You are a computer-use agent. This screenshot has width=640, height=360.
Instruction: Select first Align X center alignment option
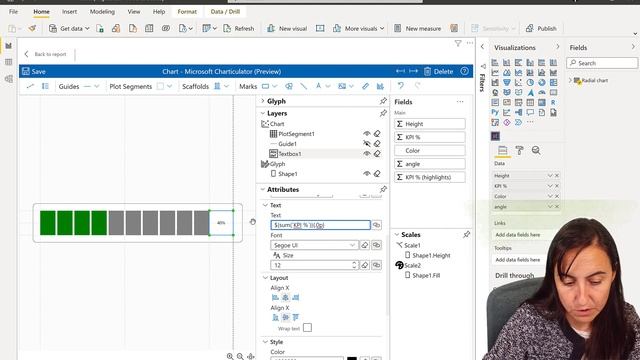[x=285, y=298]
